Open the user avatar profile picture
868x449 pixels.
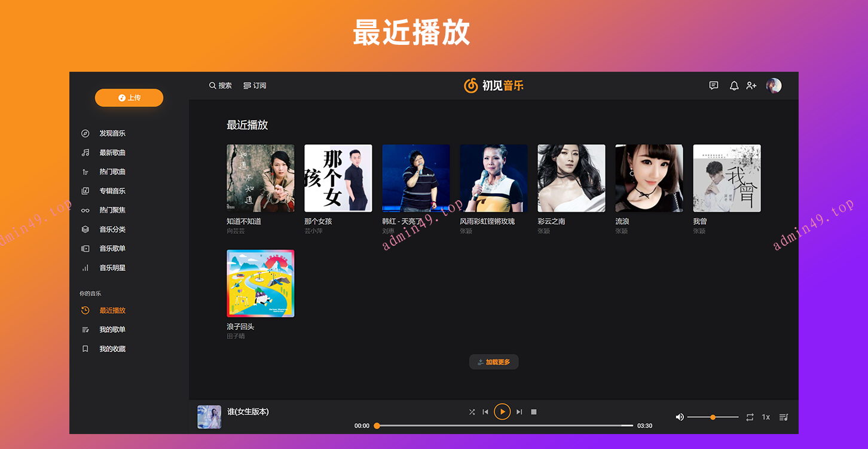point(774,85)
